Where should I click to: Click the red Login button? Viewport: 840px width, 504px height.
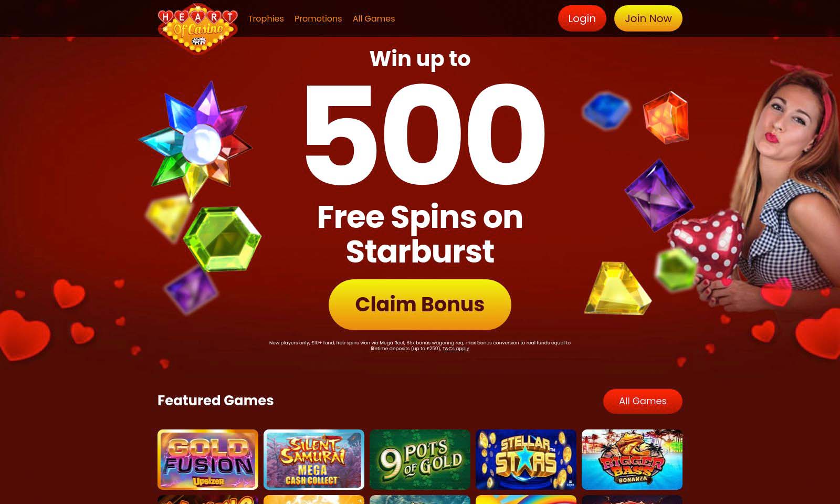[x=582, y=18]
